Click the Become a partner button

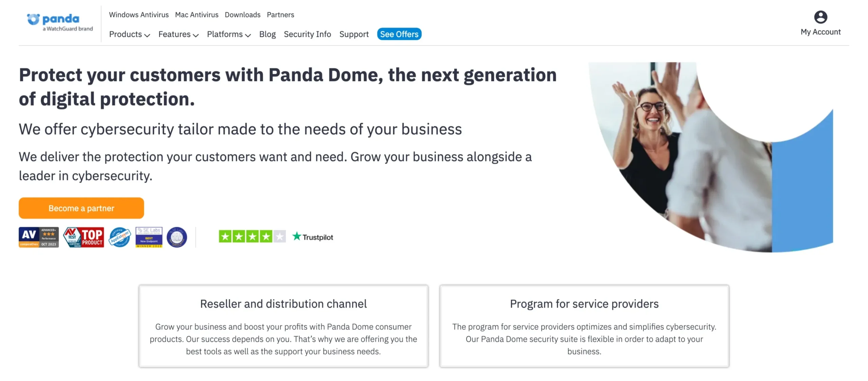pos(81,208)
